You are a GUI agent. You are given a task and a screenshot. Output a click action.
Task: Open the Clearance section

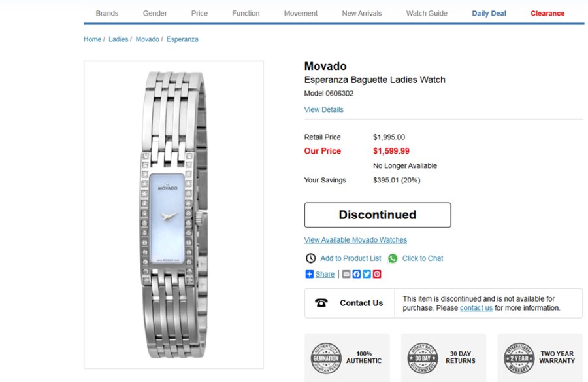click(547, 13)
